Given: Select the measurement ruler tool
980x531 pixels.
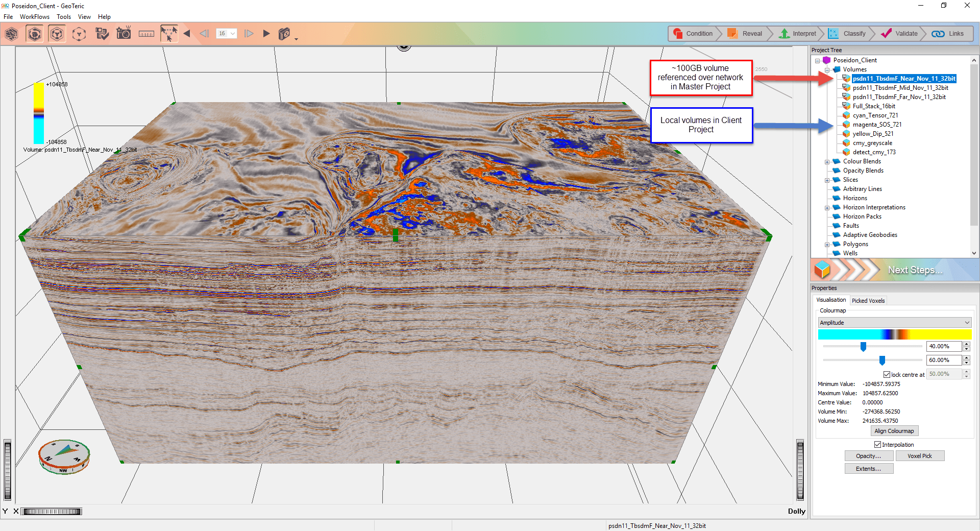Looking at the screenshot, I should (x=146, y=33).
